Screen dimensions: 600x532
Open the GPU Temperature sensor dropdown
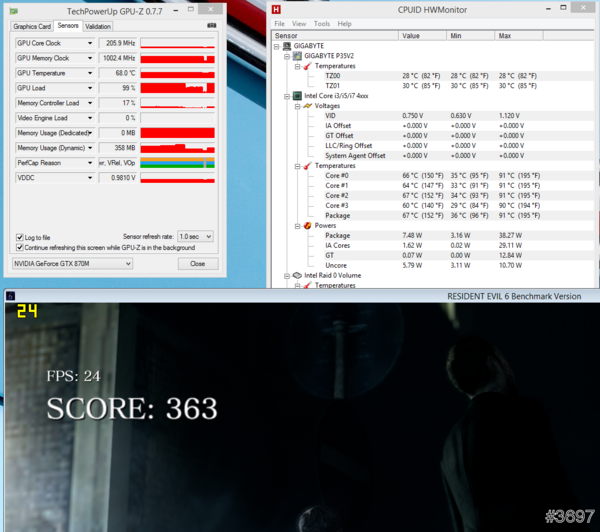(90, 73)
